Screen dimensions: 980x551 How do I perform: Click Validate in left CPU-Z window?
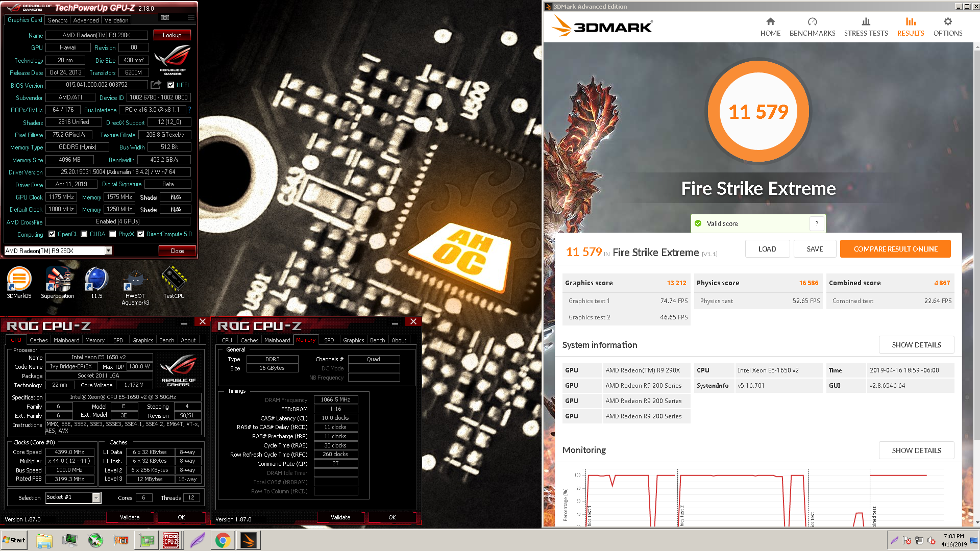tap(130, 517)
